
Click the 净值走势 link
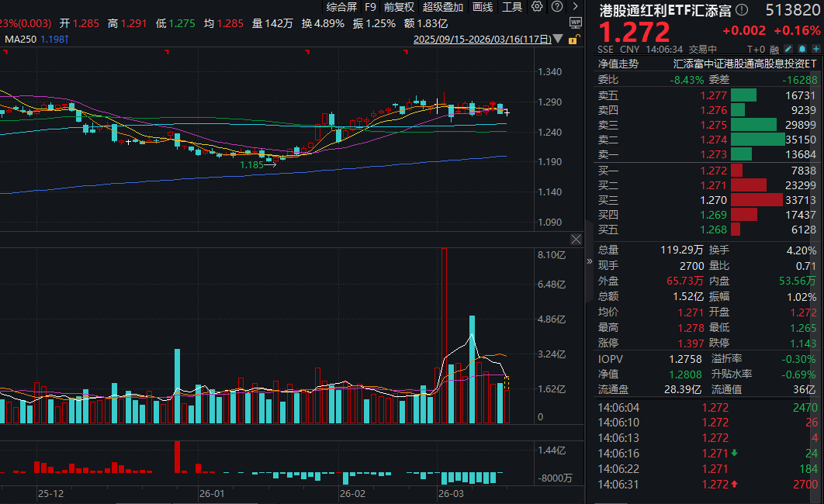[x=618, y=64]
